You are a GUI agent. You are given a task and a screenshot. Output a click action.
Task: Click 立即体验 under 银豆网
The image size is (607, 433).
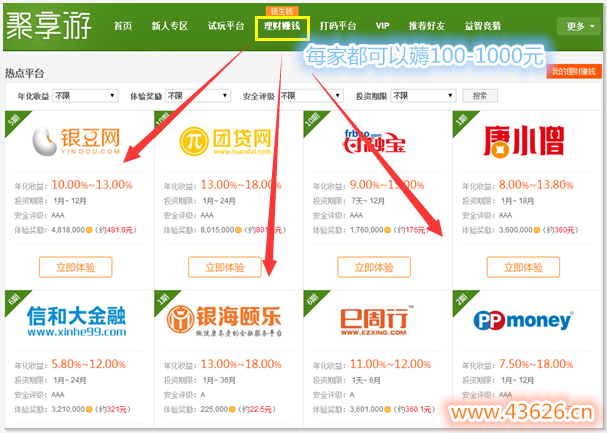point(75,267)
